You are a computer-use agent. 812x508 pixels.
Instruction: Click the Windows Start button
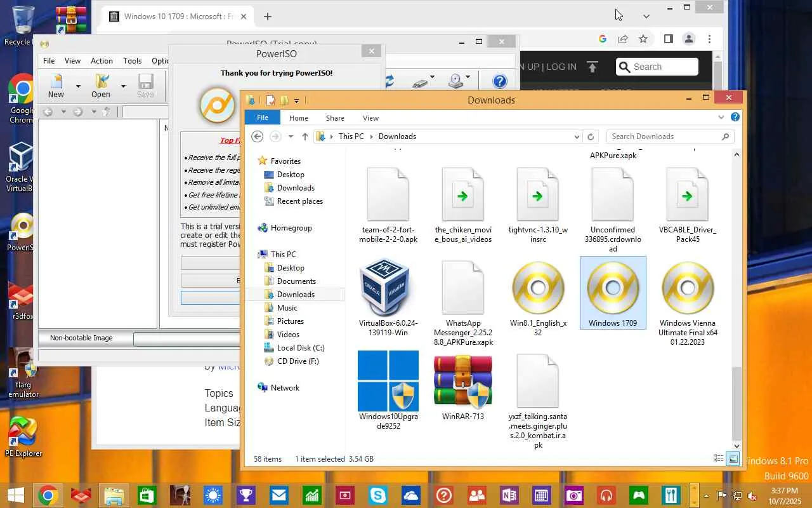(x=15, y=495)
